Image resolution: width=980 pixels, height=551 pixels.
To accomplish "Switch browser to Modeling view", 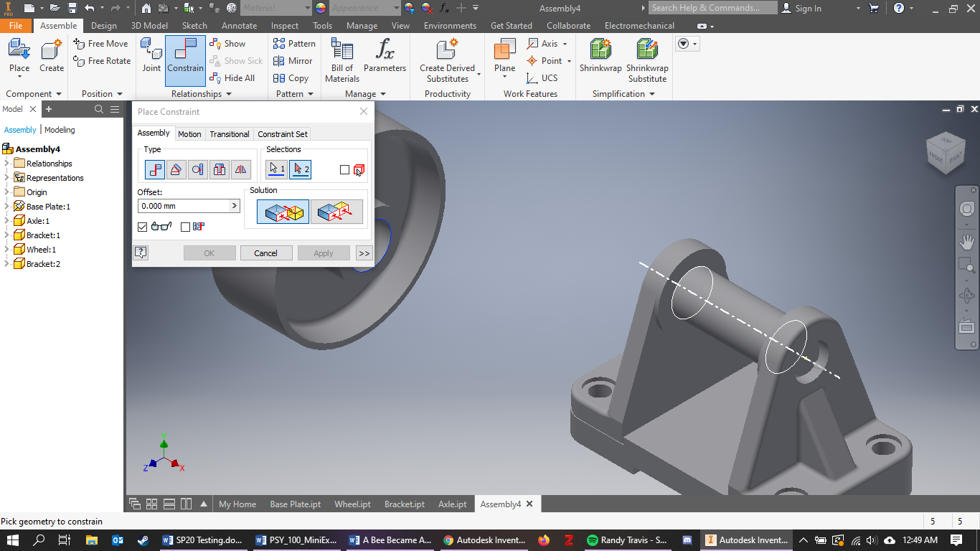I will (60, 130).
